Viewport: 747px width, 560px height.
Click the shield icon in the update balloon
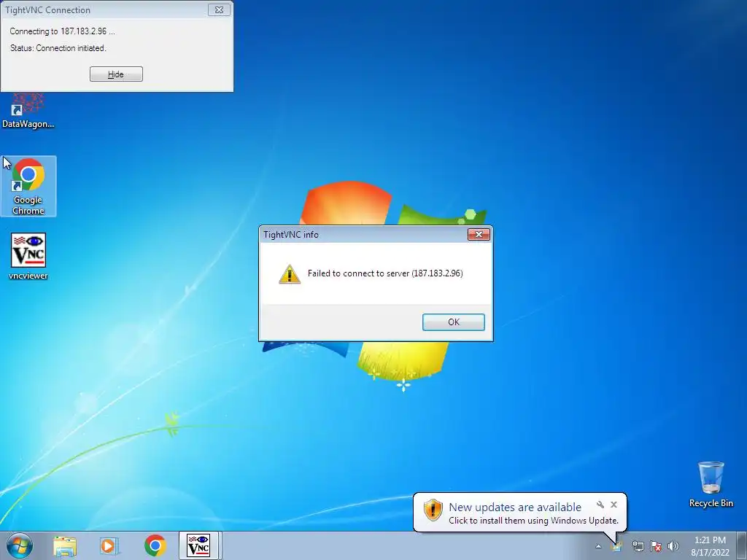[433, 510]
